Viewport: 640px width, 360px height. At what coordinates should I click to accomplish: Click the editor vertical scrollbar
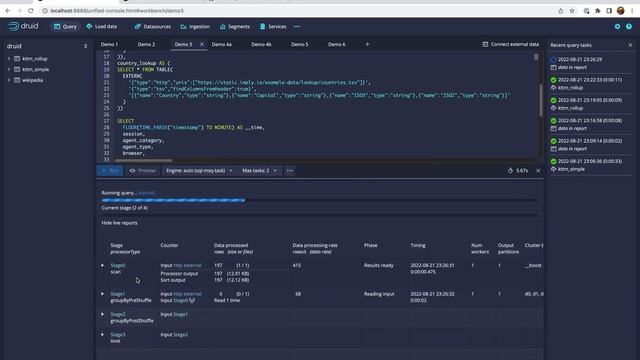point(541,100)
